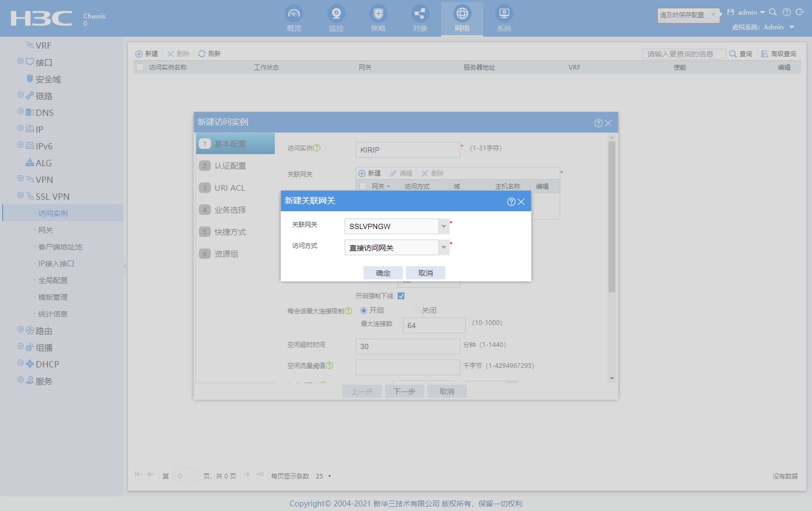Select step 1 基本配置
Screen dimensions: 812x511
click(236, 144)
